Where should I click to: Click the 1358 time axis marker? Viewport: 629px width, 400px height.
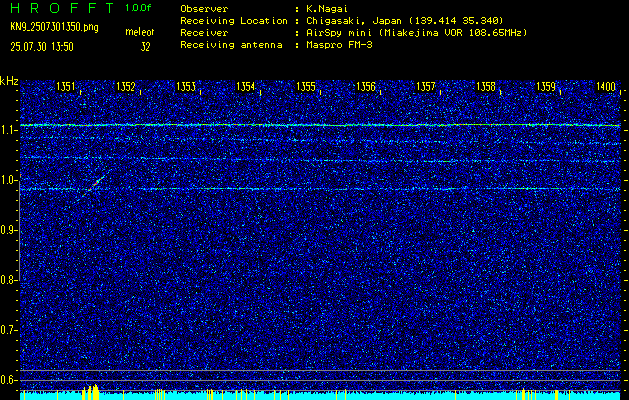pyautogui.click(x=486, y=87)
